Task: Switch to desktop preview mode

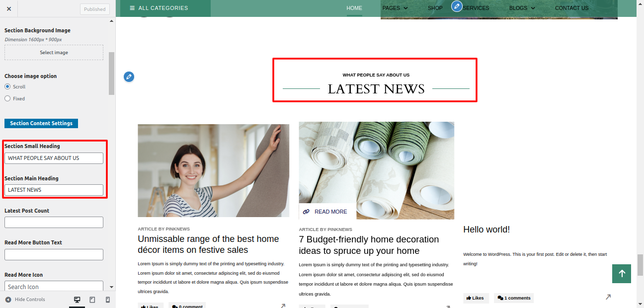Action: click(77, 300)
